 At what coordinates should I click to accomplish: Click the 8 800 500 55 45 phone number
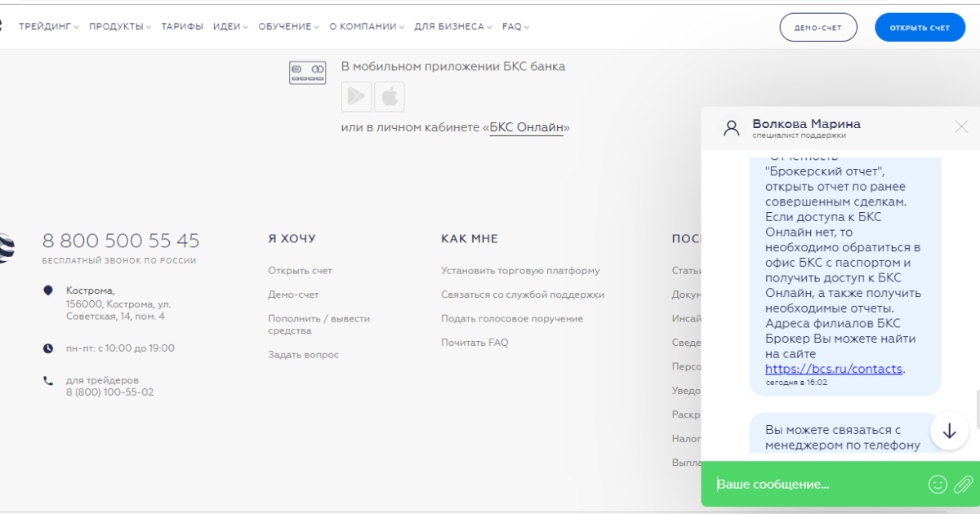(x=121, y=241)
